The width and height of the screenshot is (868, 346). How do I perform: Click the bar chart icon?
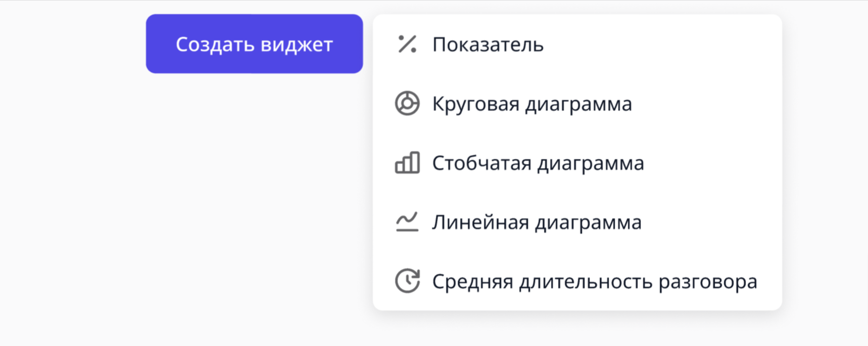(x=407, y=163)
